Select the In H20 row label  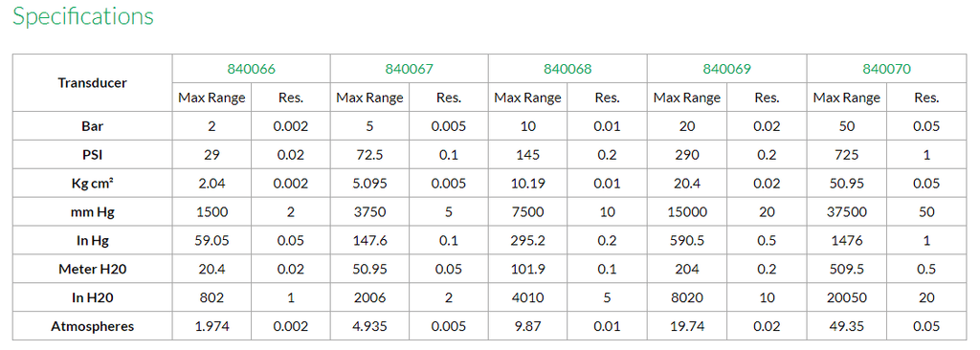tap(93, 298)
